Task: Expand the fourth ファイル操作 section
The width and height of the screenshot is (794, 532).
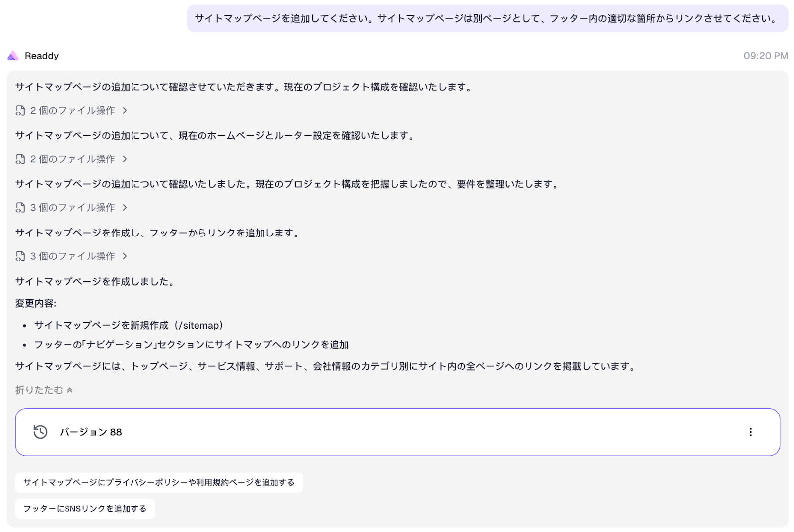Action: click(x=72, y=256)
